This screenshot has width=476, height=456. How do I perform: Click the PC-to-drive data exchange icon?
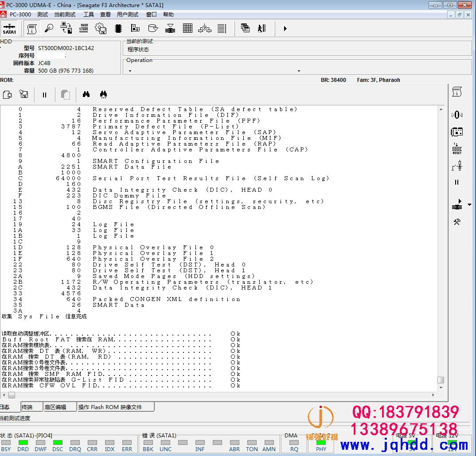[x=66, y=28]
